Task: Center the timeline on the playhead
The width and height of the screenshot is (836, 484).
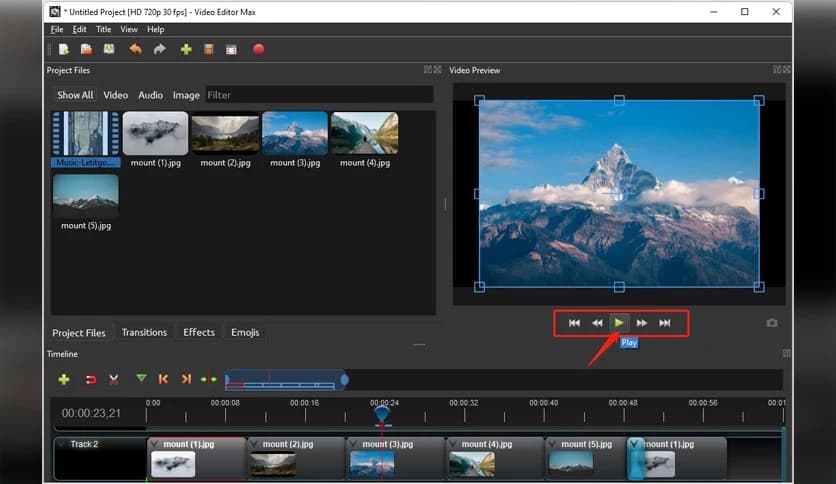Action: [x=208, y=380]
